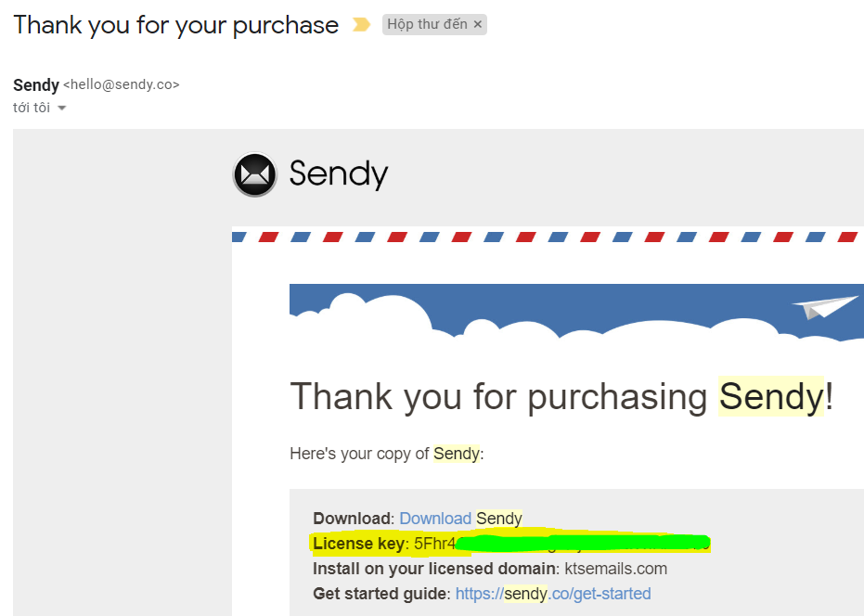Remove the "Hộp thư đến" label with its ×

coord(478,25)
